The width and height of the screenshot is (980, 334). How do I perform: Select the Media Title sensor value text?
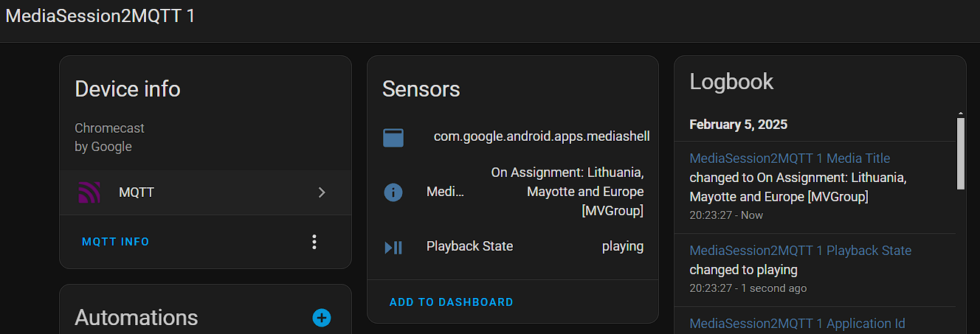[567, 192]
